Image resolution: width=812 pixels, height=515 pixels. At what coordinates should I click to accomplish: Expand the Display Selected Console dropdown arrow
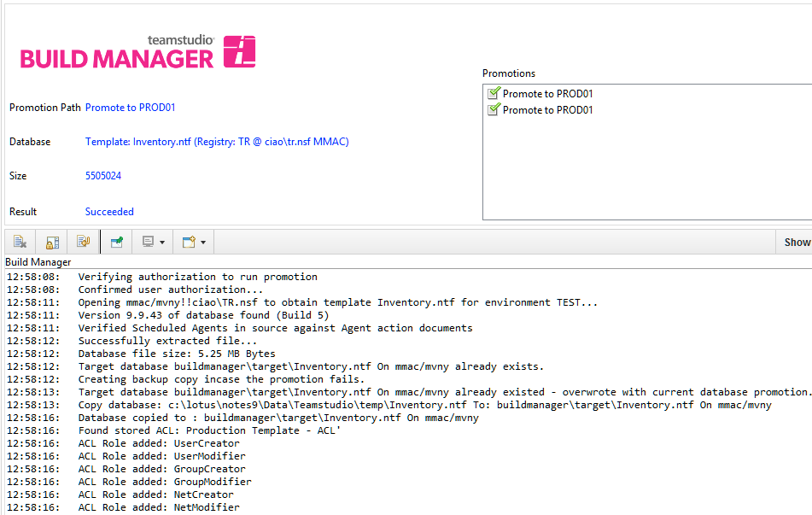[162, 243]
